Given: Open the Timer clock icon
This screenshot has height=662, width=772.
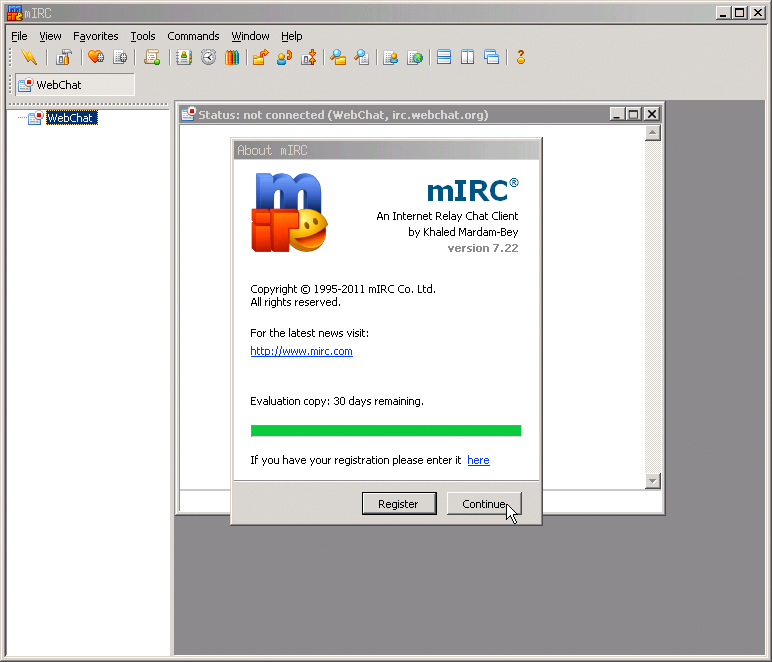Looking at the screenshot, I should [208, 58].
